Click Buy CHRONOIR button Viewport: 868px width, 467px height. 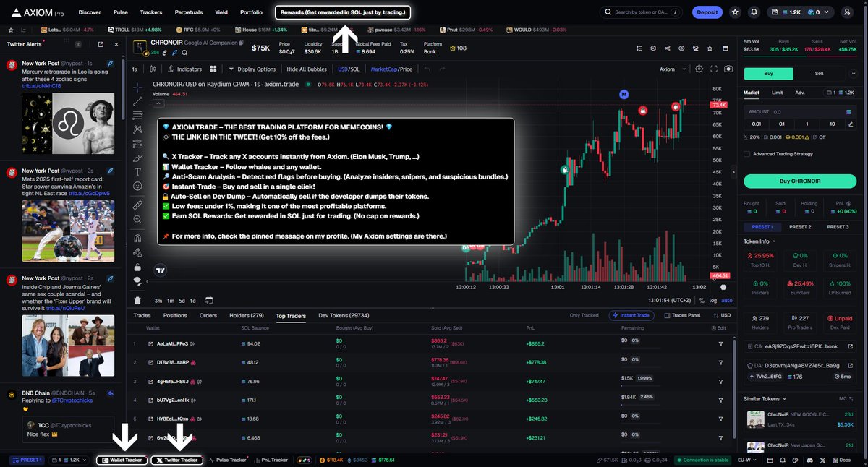tap(800, 181)
